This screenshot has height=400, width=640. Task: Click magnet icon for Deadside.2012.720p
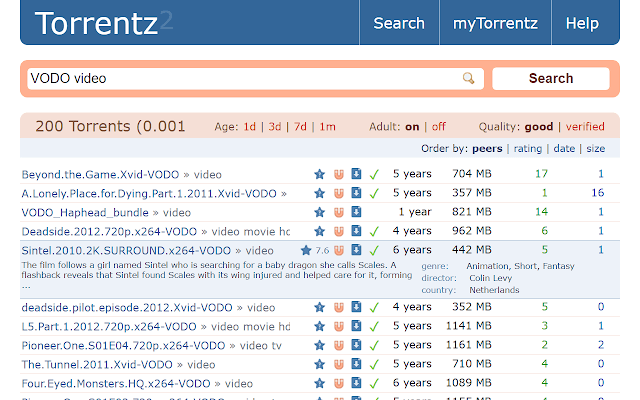point(339,231)
